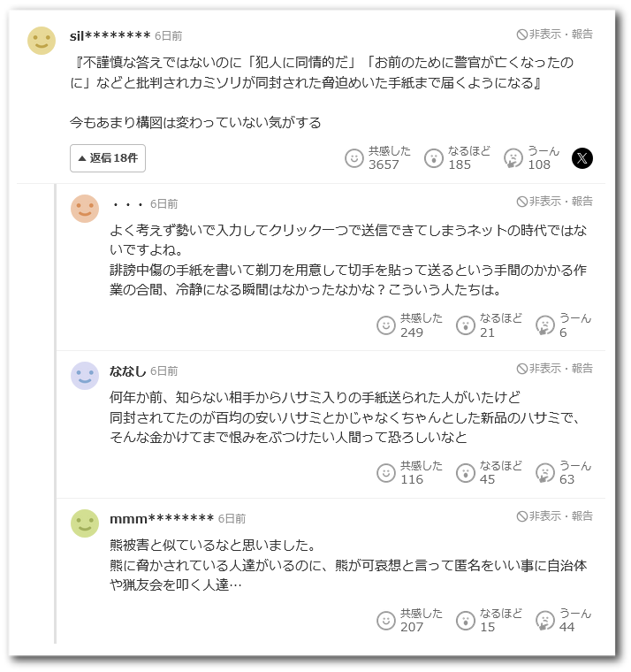This screenshot has width=631, height=672.
Task: Click なるほど icon with 21 count
Action: coord(466,325)
